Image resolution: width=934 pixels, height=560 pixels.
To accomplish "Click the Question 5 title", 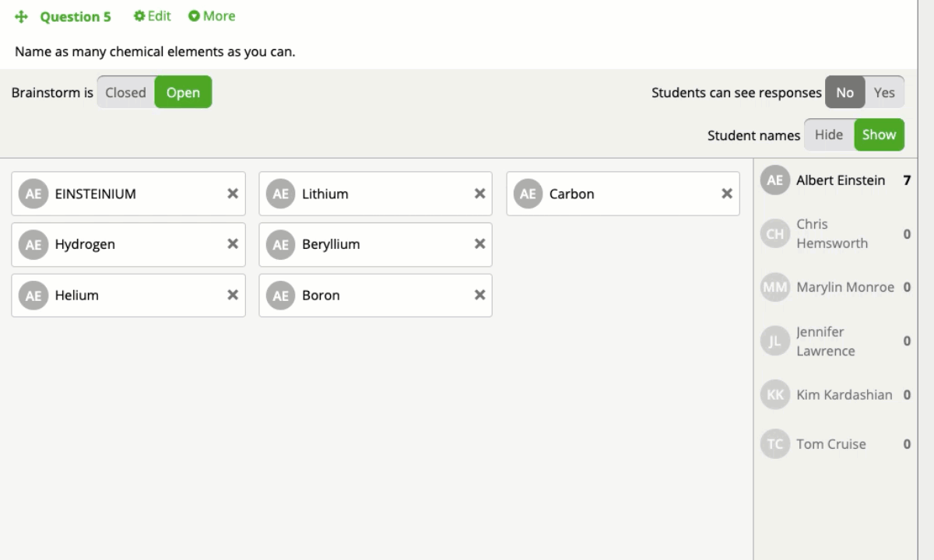I will (75, 16).
